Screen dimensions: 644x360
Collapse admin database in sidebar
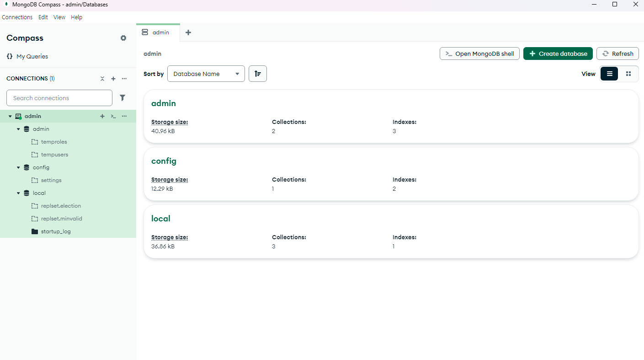coord(19,129)
